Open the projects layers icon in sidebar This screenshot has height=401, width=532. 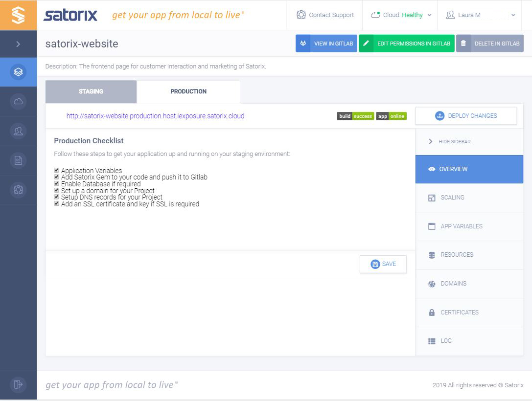pos(18,72)
